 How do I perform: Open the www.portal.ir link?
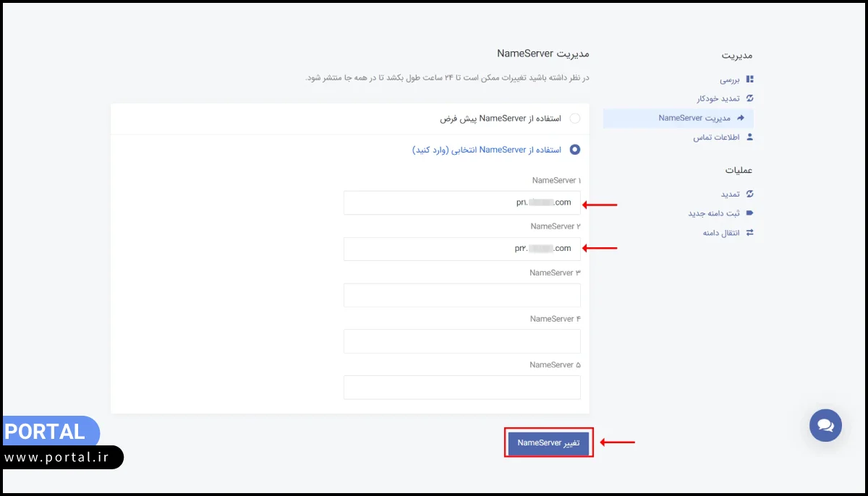(58, 457)
